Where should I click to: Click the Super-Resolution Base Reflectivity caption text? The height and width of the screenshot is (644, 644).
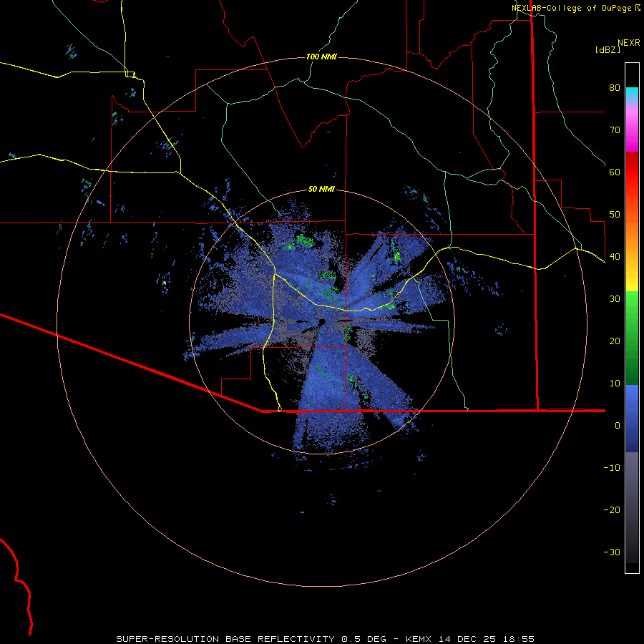[x=251, y=639]
